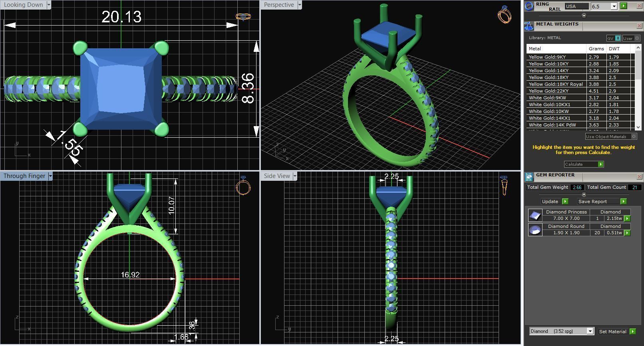
Task: Select the Diamond Princess gem thumbnail
Action: (535, 216)
